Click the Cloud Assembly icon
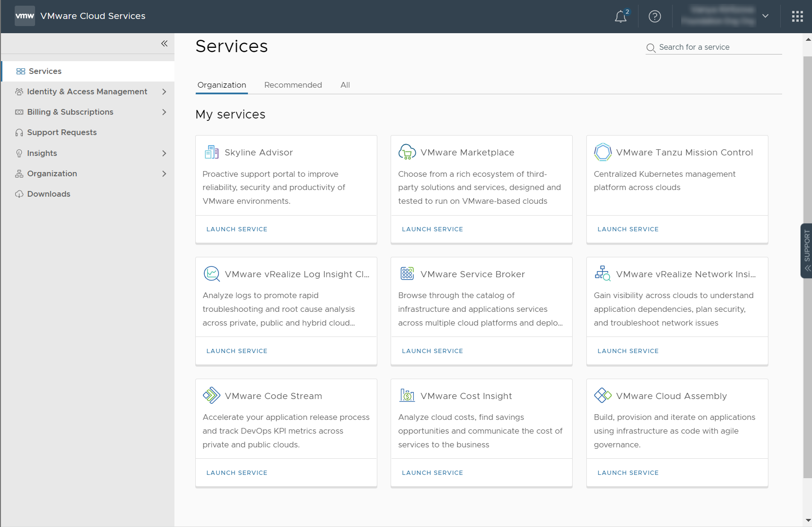 602,395
